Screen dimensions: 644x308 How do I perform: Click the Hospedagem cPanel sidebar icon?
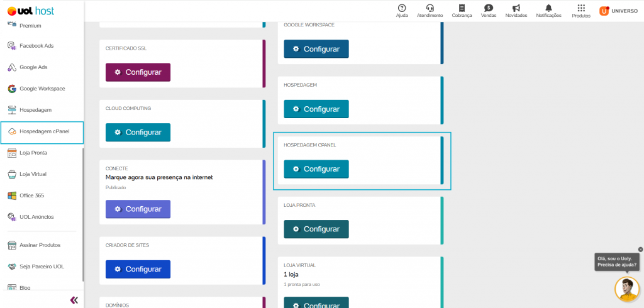click(12, 131)
